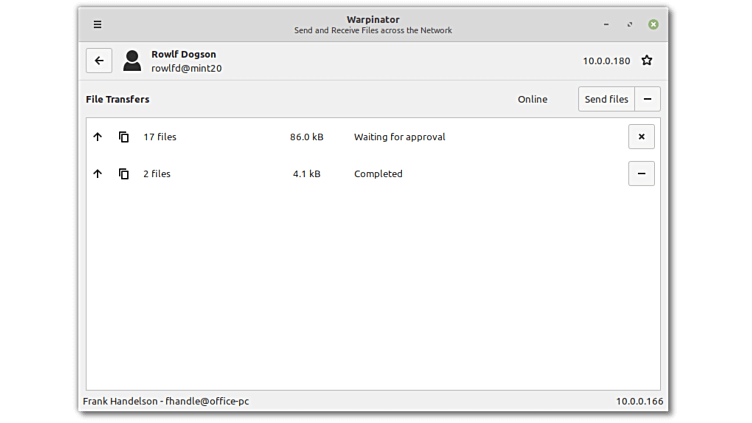
Task: Click the upload arrow on the 2 files row
Action: tap(97, 174)
